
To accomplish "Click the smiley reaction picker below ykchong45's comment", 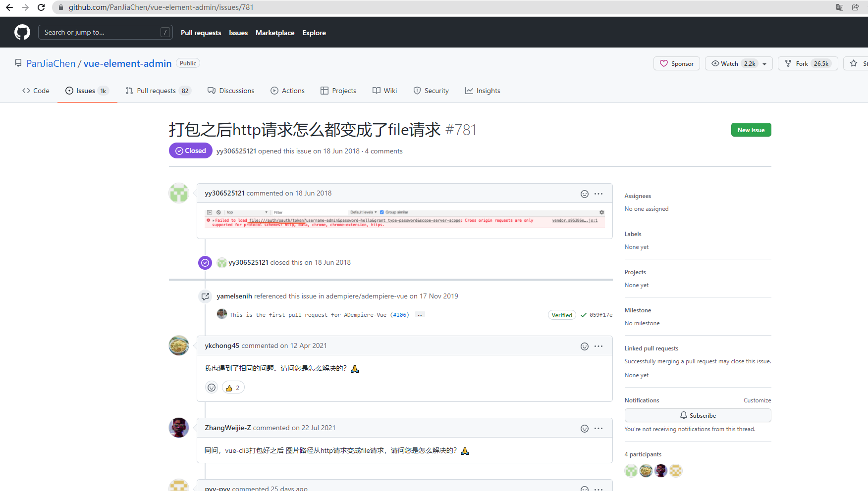I will pyautogui.click(x=212, y=388).
